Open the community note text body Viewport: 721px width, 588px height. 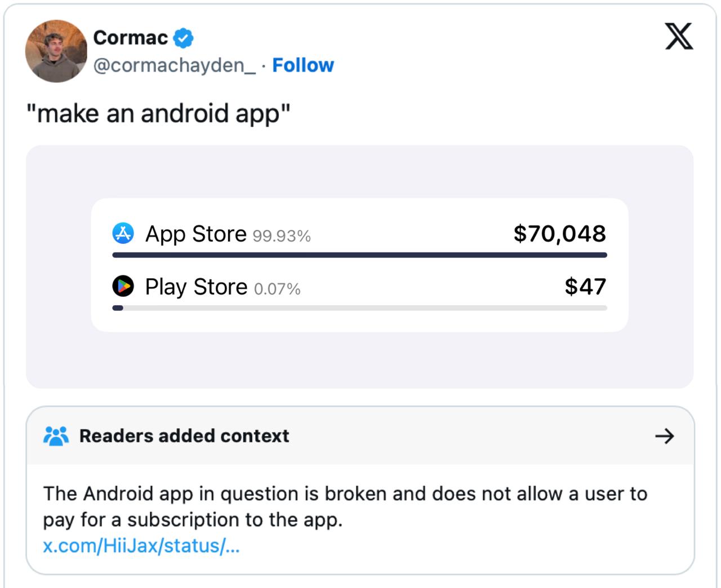(345, 506)
